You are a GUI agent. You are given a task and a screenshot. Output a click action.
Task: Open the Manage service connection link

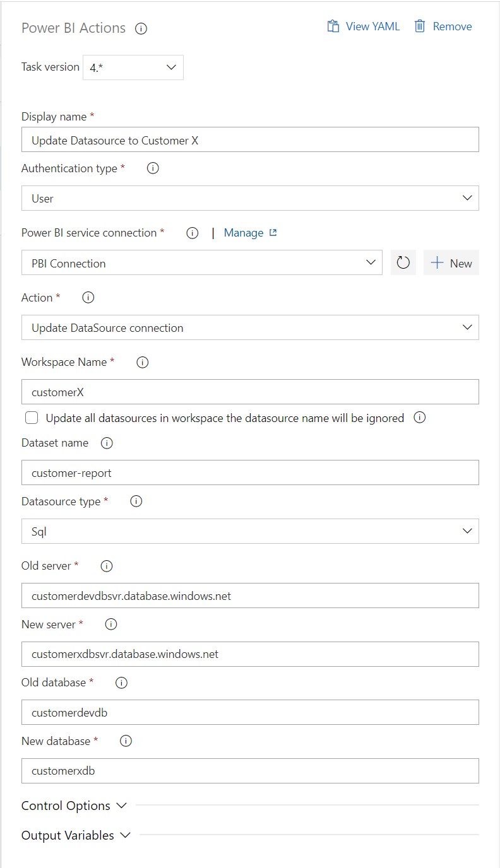coord(250,233)
